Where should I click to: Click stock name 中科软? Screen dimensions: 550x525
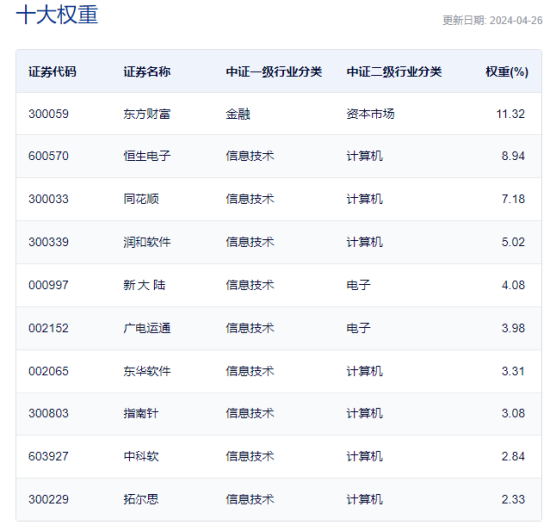[x=141, y=456]
